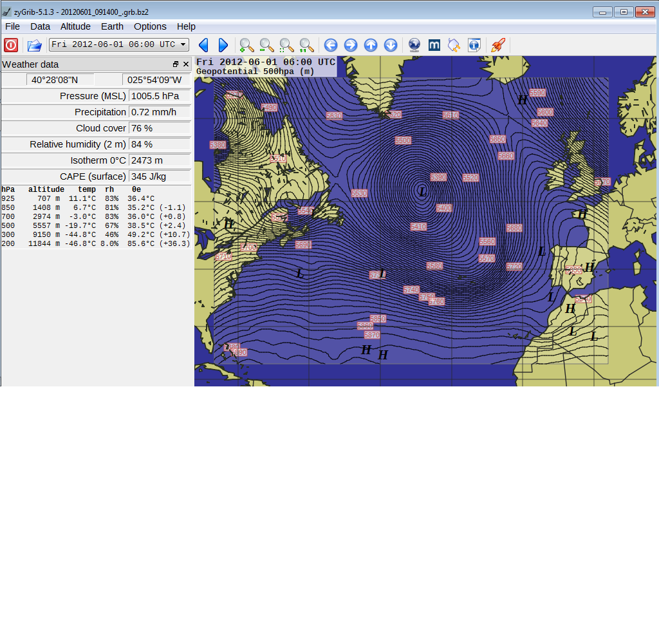Zoom in on the map

tap(246, 45)
